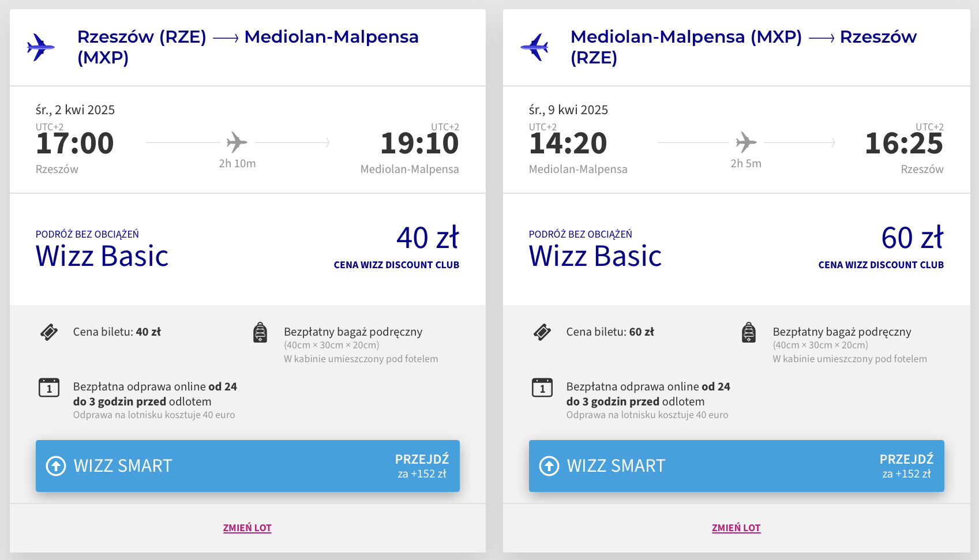The width and height of the screenshot is (979, 560).
Task: Select the 60 zł Wizz Discount Club price
Action: [912, 238]
